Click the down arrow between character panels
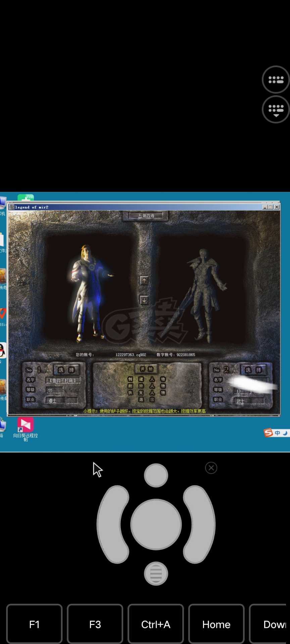Screen dimensions: 290x644 [144, 300]
